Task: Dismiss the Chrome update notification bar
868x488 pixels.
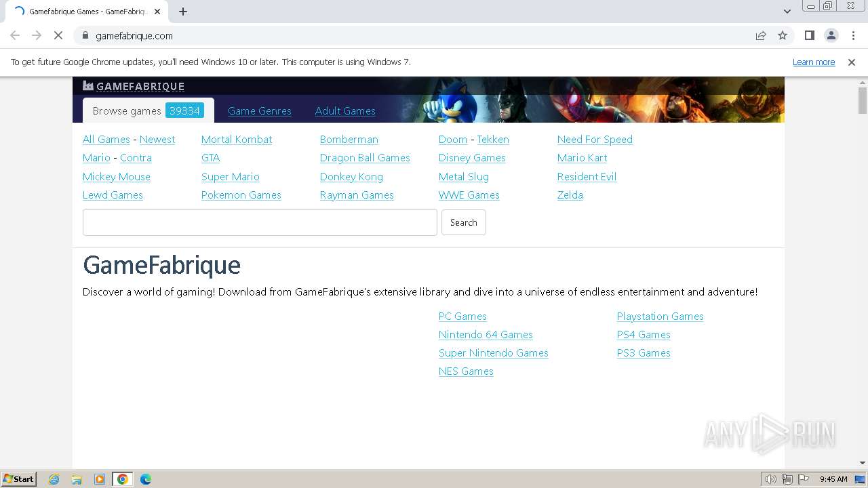Action: pyautogui.click(x=852, y=62)
